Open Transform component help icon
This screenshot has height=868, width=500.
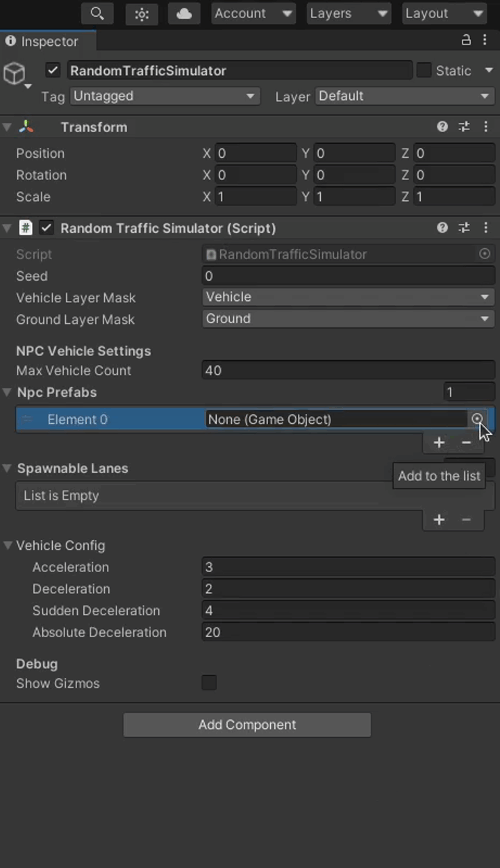(x=442, y=126)
